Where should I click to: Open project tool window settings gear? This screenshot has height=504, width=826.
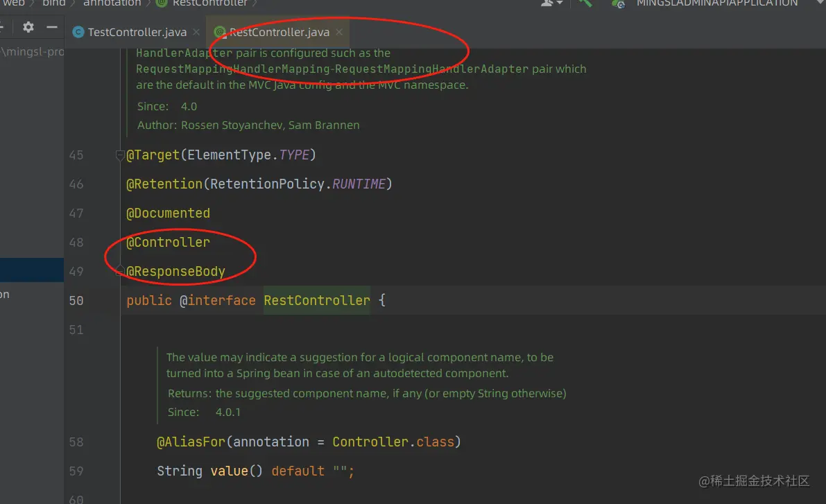click(x=28, y=28)
